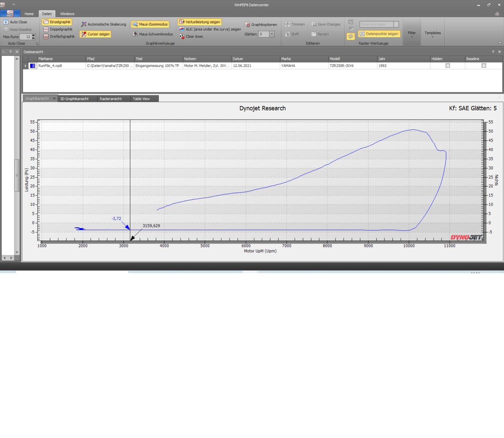Open the Templates dropdown

[x=432, y=34]
